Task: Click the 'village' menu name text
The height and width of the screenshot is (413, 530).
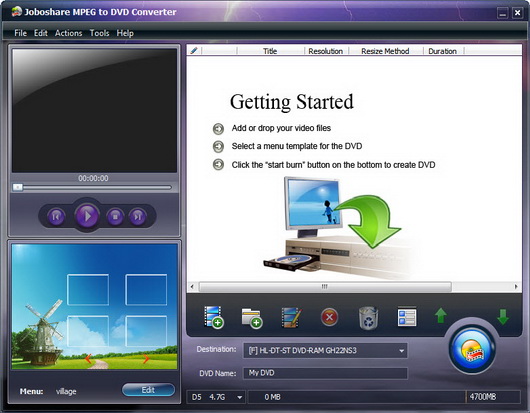Action: click(66, 391)
